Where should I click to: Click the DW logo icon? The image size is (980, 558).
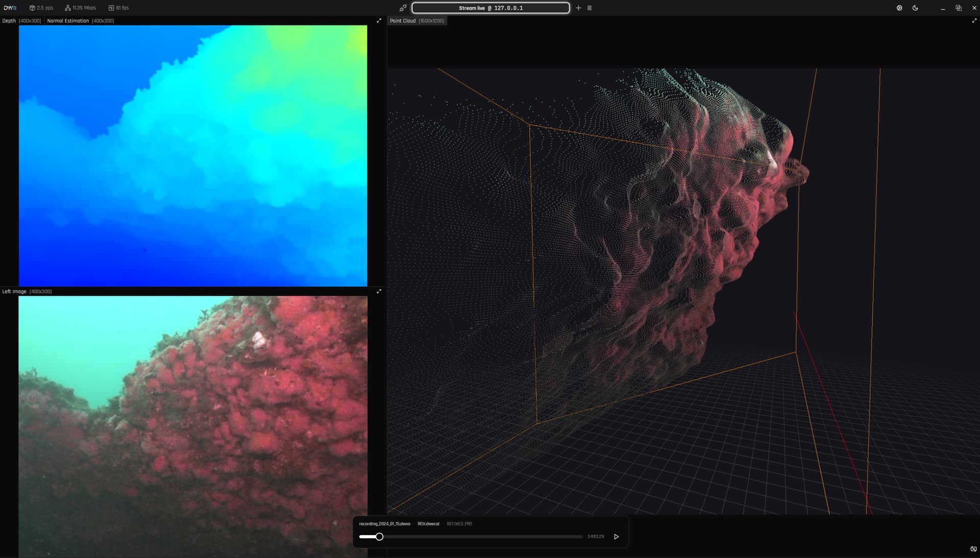click(x=10, y=8)
